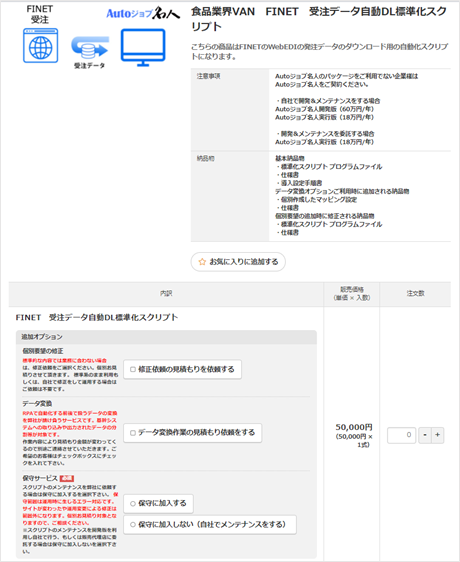
Task: Click the FINET 受注データ自動DL標準化スクリプト item name
Action: click(97, 318)
